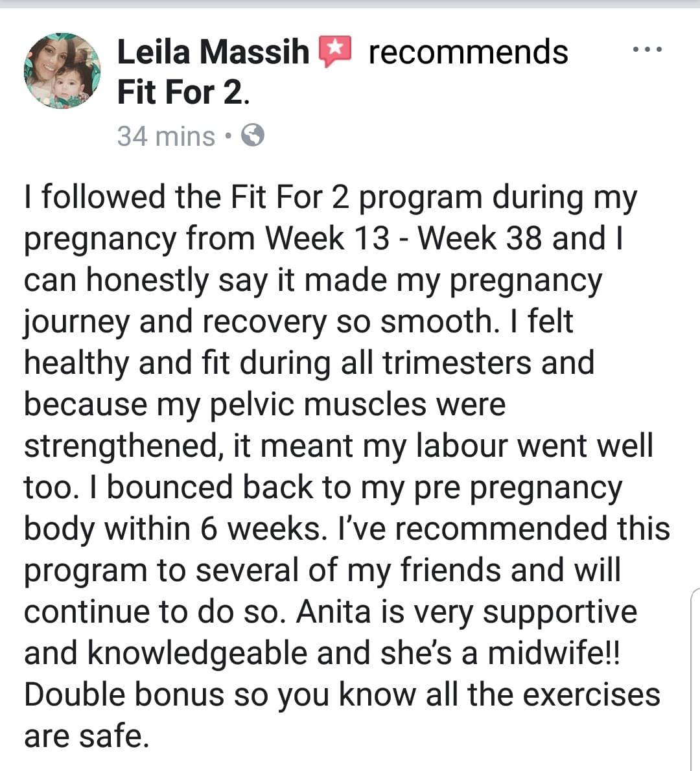Click the gray divider bar above the post
The width and height of the screenshot is (700, 771).
coord(350,3)
